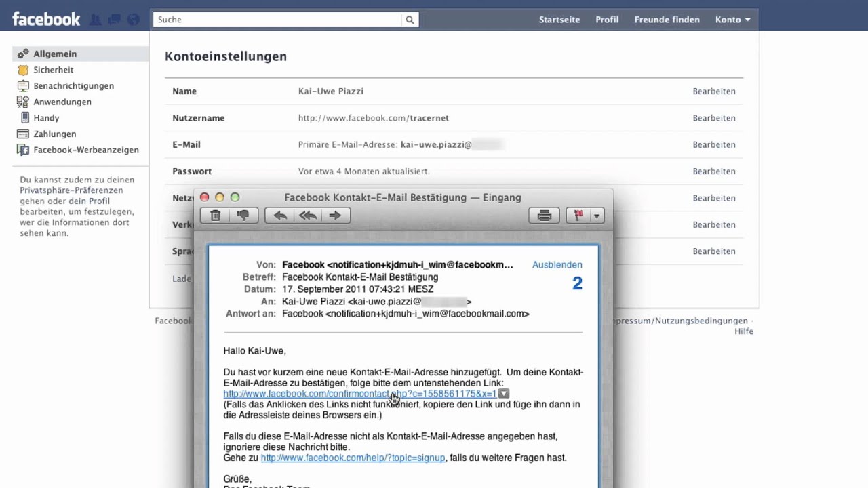Click Bearbeiten in the E-Mail row

click(x=714, y=144)
